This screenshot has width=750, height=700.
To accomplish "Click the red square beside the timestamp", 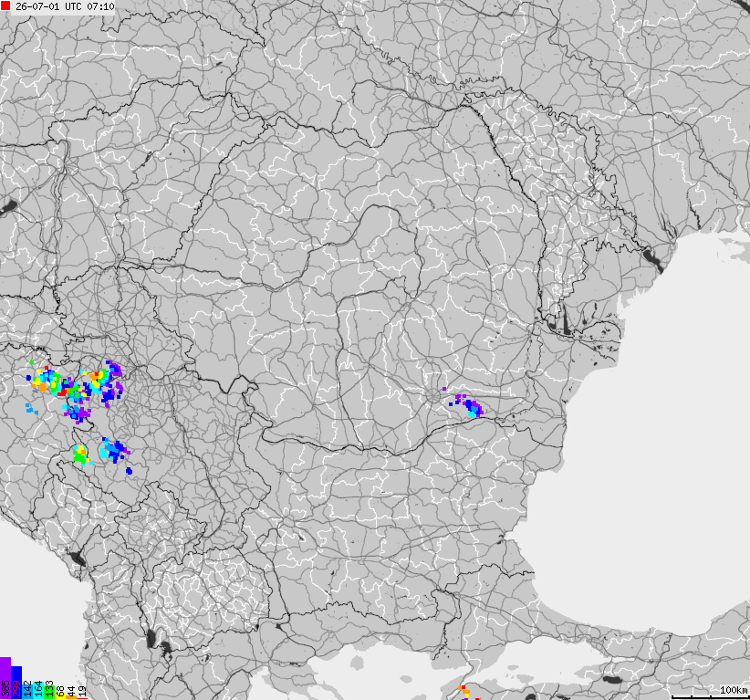I will click(5, 6).
